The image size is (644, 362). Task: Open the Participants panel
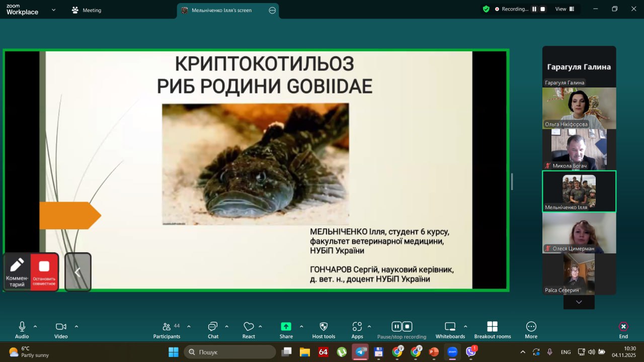(167, 330)
